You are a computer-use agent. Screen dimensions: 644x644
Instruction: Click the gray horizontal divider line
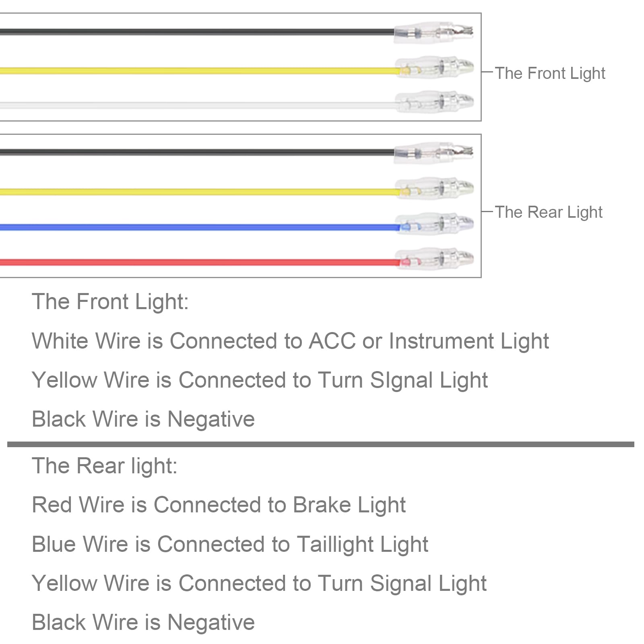321,444
